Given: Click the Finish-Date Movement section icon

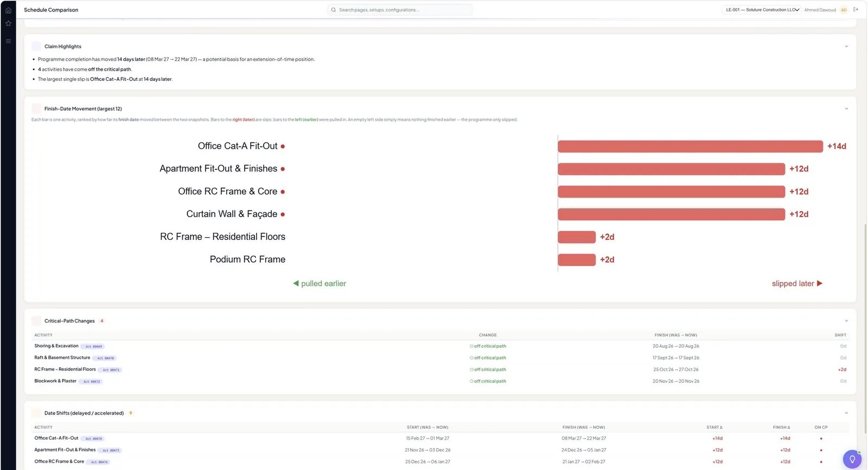Looking at the screenshot, I should click(36, 109).
